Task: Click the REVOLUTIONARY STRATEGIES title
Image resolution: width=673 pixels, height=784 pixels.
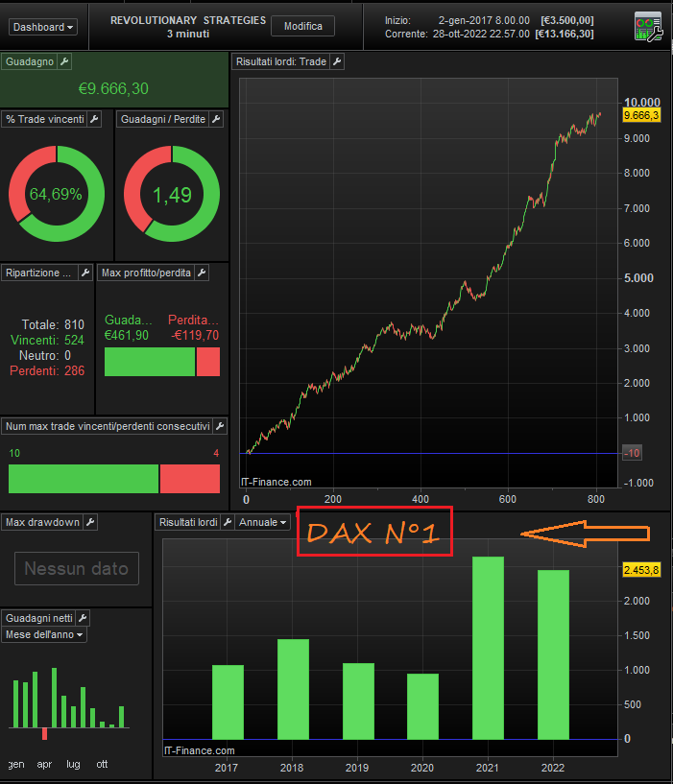Action: point(188,20)
